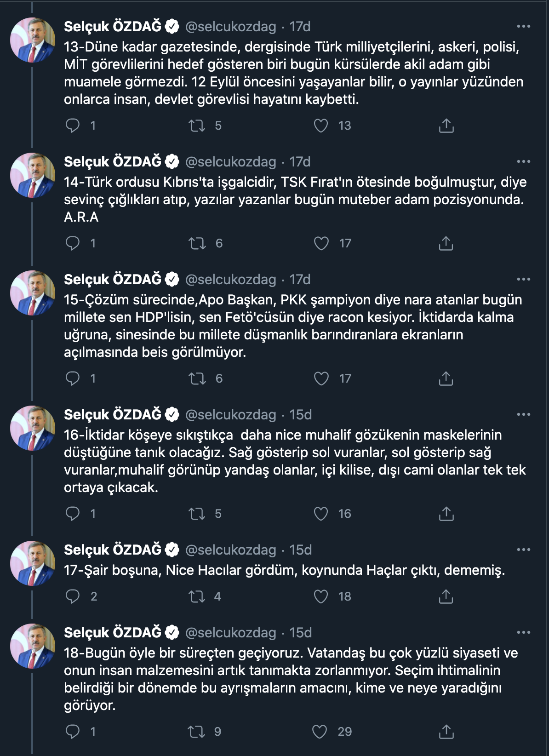The width and height of the screenshot is (549, 756).
Task: Click the retweet count 5 on tweet 16
Action: 218,514
